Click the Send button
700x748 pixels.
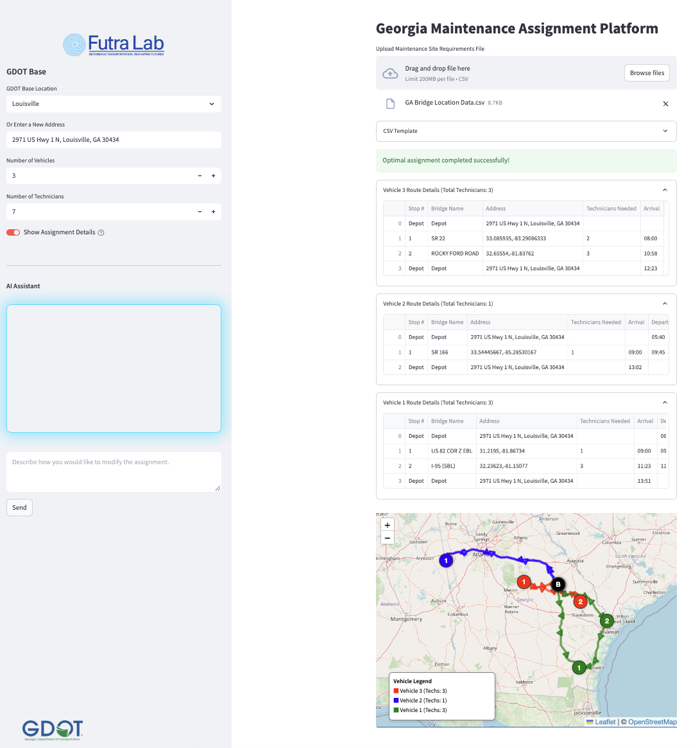point(19,507)
